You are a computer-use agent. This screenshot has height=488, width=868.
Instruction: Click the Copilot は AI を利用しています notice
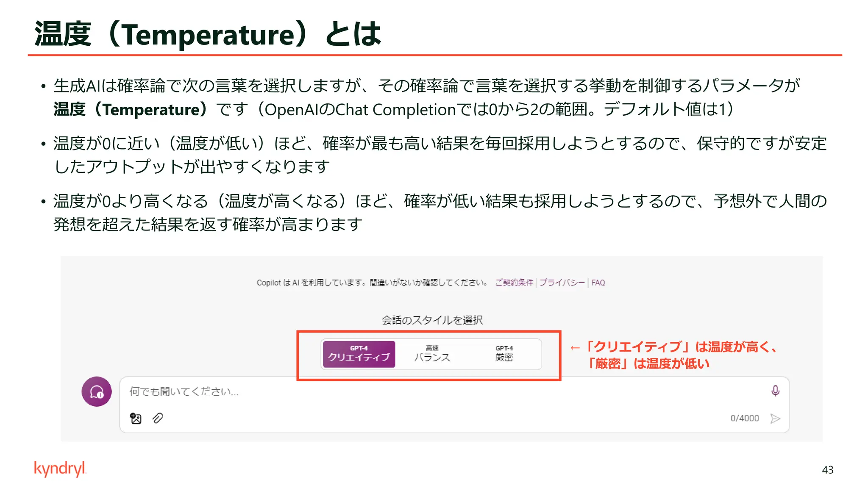(373, 283)
